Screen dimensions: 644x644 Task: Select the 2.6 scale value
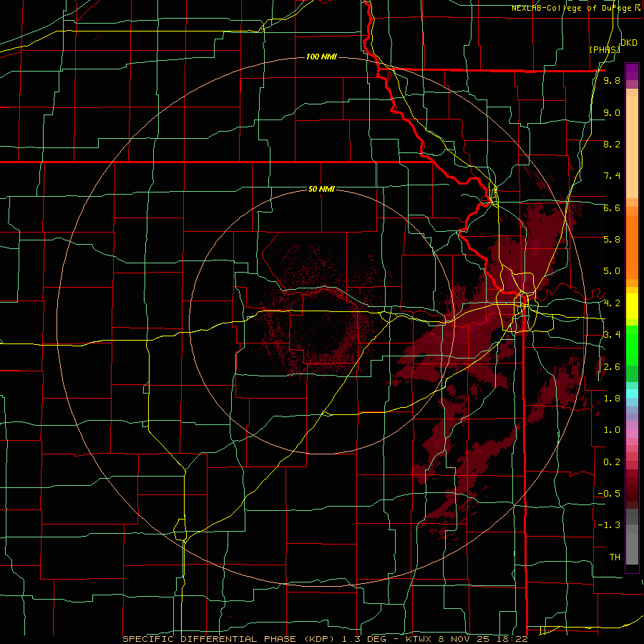point(612,367)
